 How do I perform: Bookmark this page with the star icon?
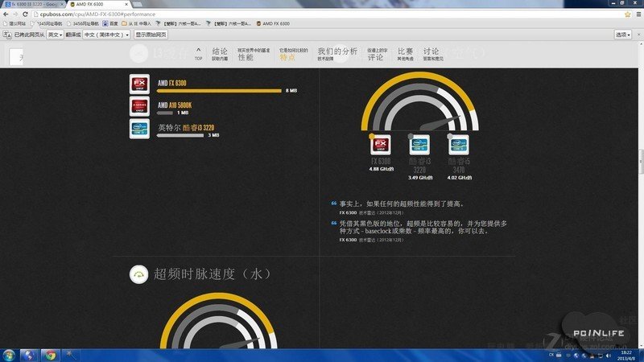(x=628, y=14)
